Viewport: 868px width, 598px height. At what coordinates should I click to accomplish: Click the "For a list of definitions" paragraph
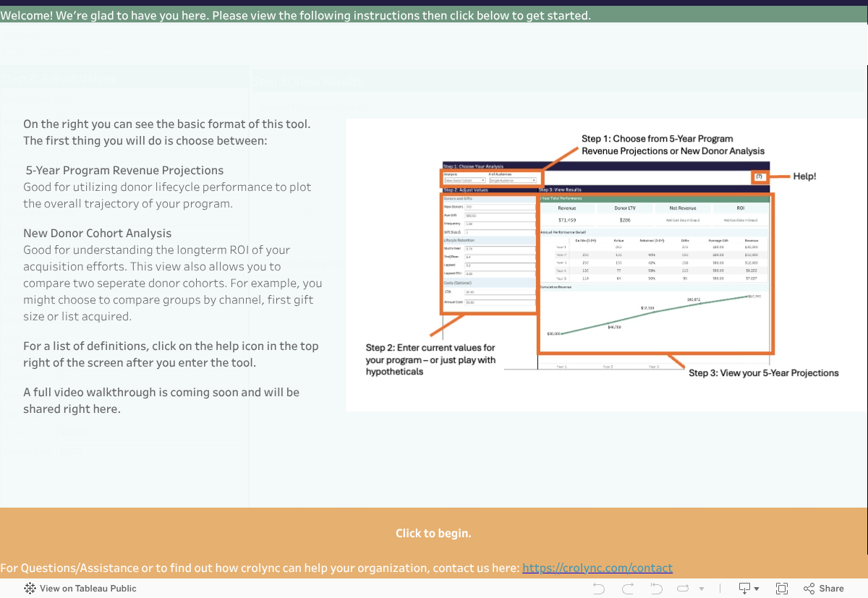click(171, 354)
